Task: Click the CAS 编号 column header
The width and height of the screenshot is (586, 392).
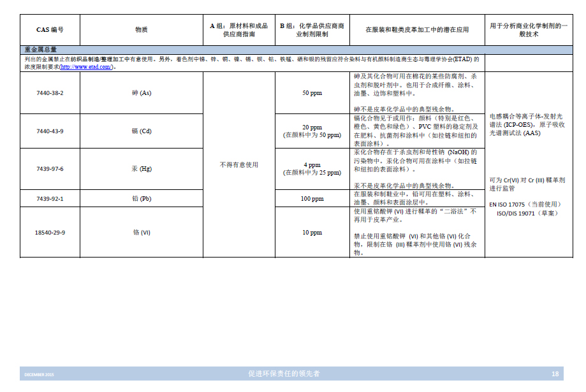Action: coord(50,30)
